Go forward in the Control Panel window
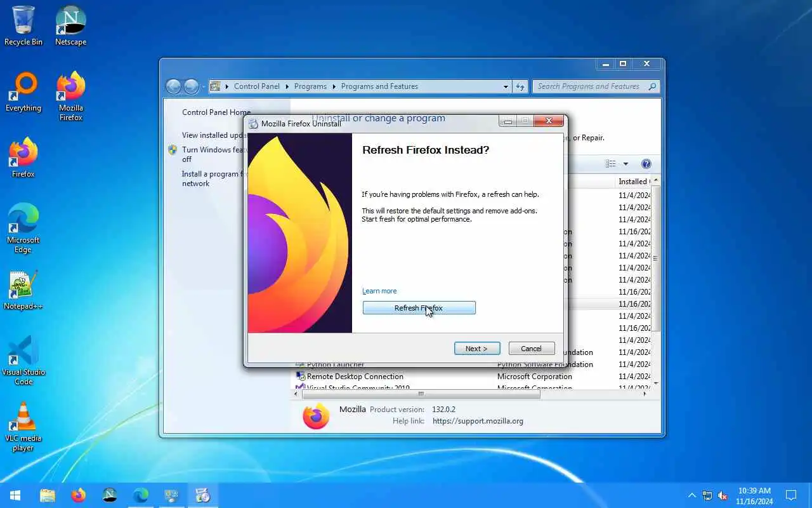The height and width of the screenshot is (508, 812). click(191, 86)
